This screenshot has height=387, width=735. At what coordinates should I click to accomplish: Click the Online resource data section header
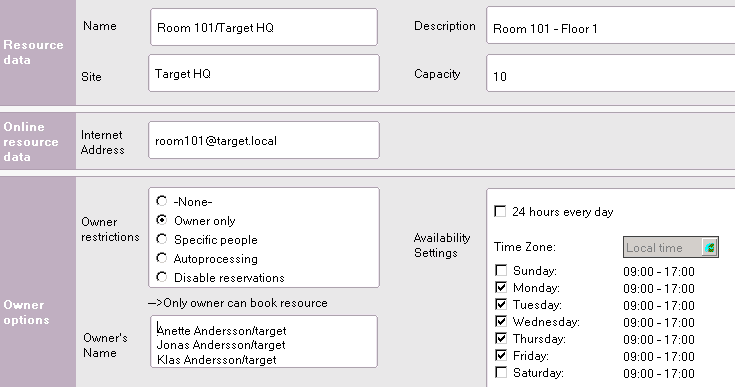coord(31,141)
